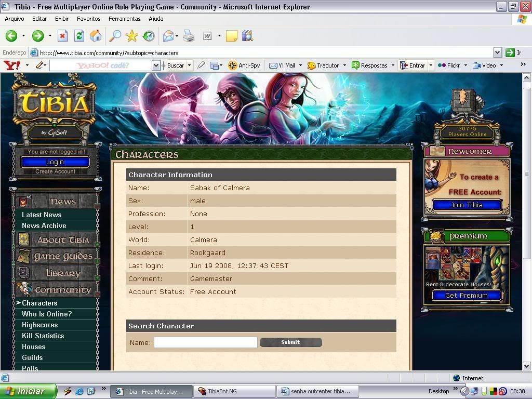This screenshot has height=399, width=532.
Task: Open the Highscores sidebar link
Action: tap(39, 325)
